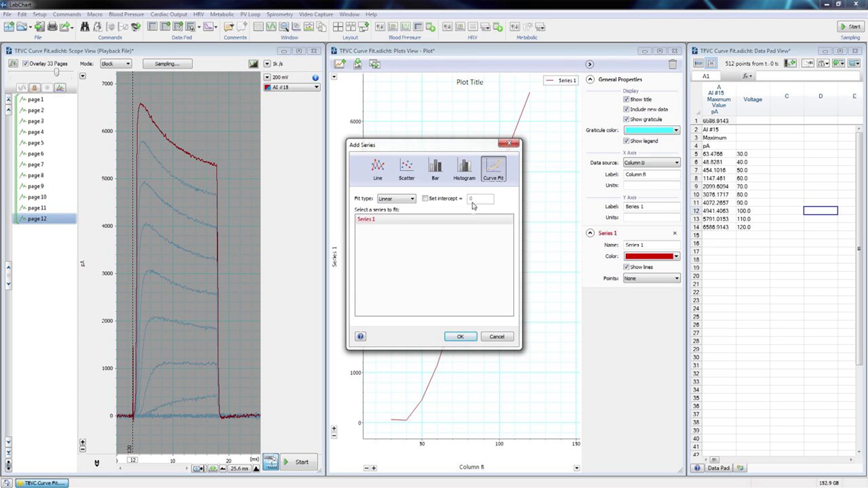Confirm Add Series with OK
Image resolution: width=868 pixels, height=488 pixels.
click(x=460, y=337)
